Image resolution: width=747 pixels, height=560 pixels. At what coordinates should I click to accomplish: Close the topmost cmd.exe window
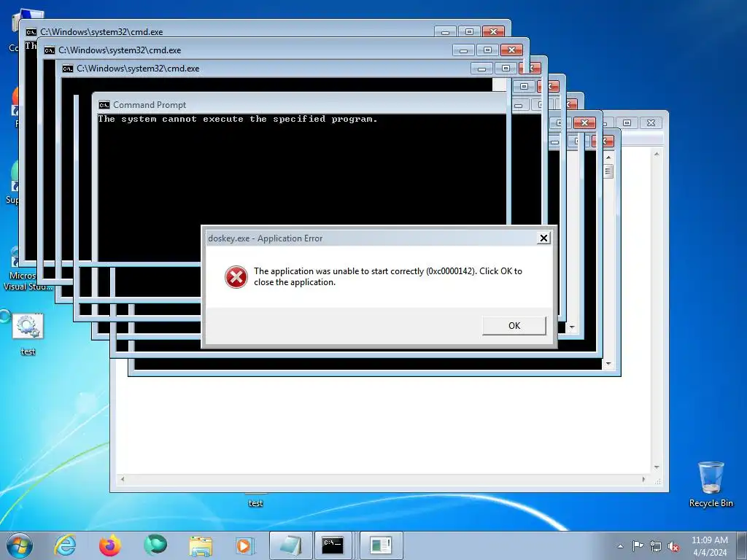point(494,32)
